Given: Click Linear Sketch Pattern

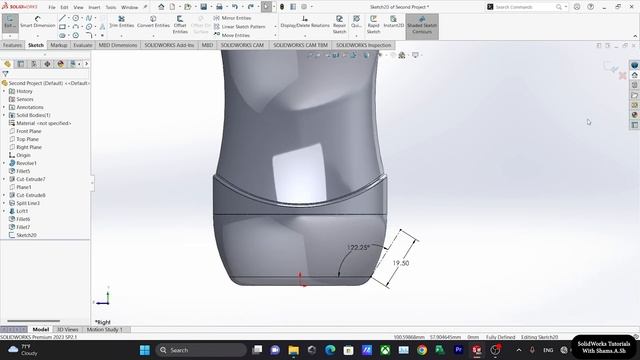Looking at the screenshot, I should coord(240,27).
